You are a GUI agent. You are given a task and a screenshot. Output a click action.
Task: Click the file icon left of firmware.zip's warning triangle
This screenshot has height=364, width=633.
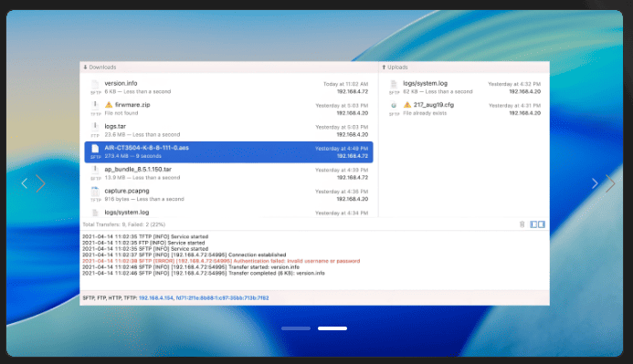point(95,106)
